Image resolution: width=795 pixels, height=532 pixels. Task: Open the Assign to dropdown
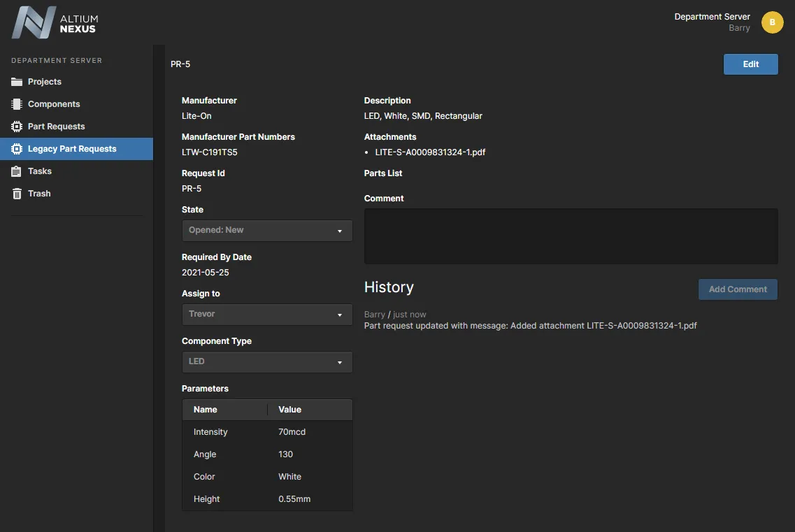267,315
